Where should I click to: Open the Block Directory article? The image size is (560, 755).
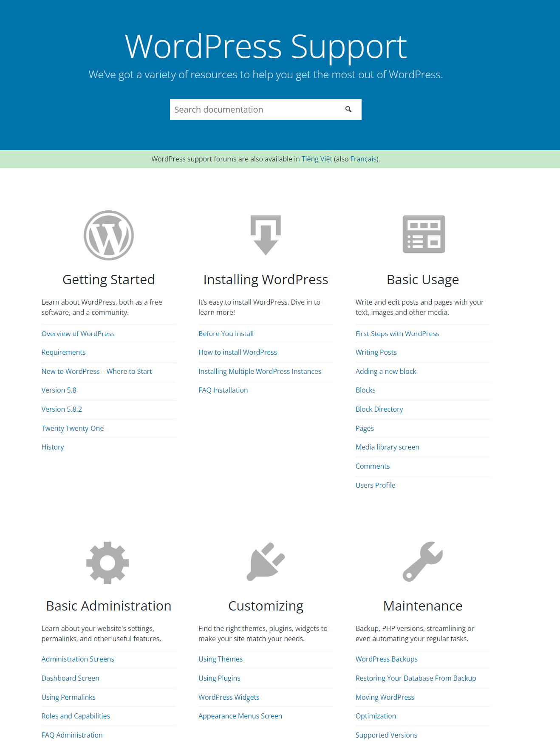pyautogui.click(x=379, y=409)
